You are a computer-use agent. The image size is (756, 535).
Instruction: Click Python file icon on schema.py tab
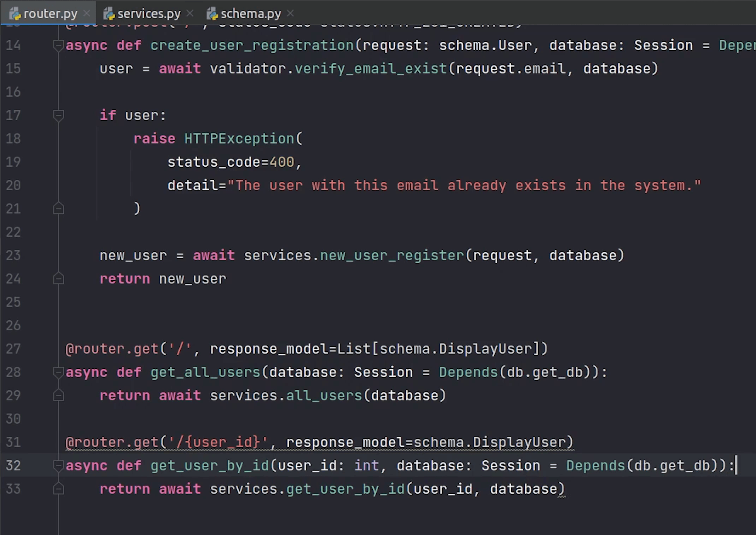tap(212, 14)
